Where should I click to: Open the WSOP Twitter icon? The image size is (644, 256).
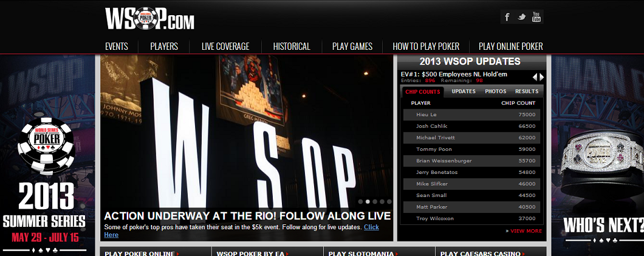click(x=522, y=17)
